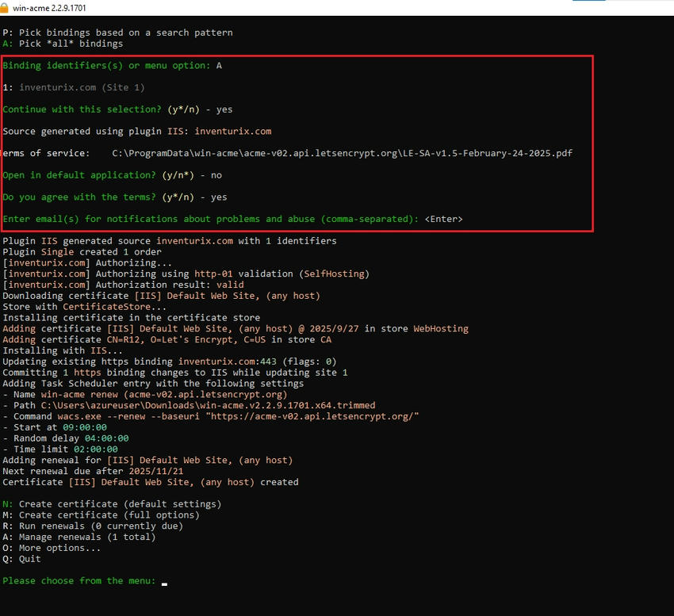Click 'Updating existing https binding inventurix.com:443' line
Image resolution: width=674 pixels, height=616 pixels.
click(x=170, y=362)
